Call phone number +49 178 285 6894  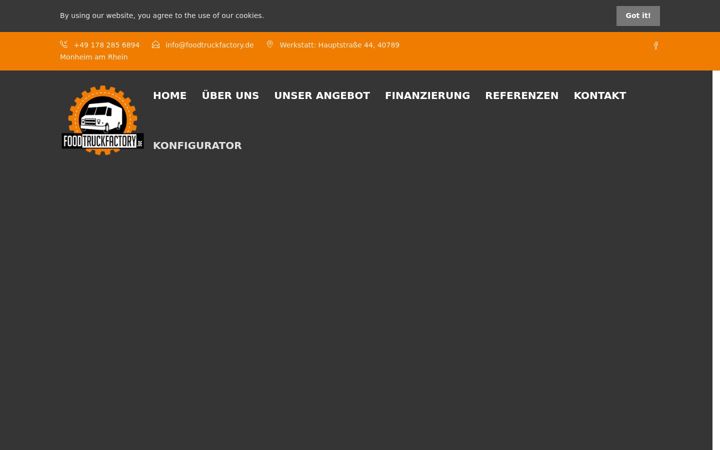click(x=107, y=45)
